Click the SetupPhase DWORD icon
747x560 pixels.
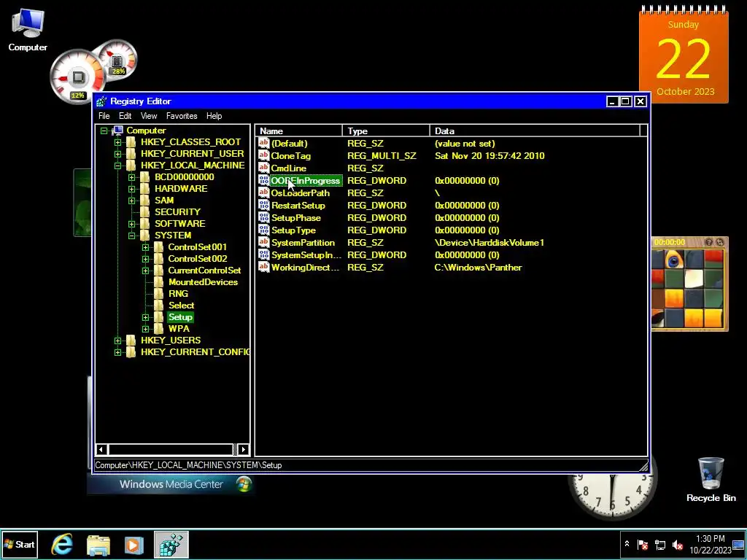pos(263,217)
